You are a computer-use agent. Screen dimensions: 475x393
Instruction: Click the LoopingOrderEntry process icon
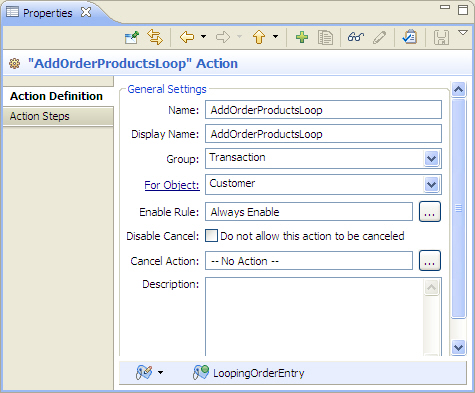[201, 373]
